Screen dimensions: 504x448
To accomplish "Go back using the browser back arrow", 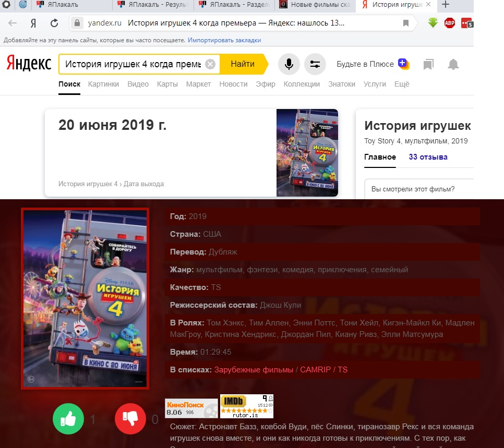I will tap(12, 23).
